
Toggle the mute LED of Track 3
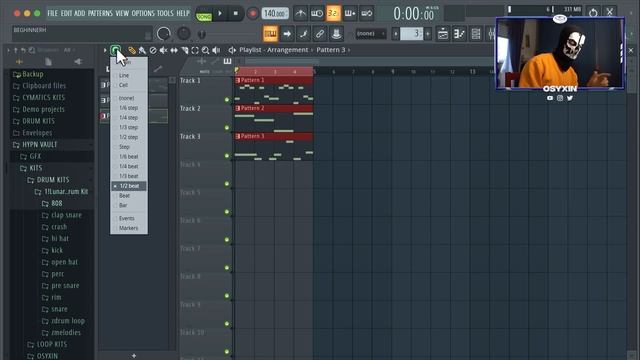pyautogui.click(x=227, y=156)
